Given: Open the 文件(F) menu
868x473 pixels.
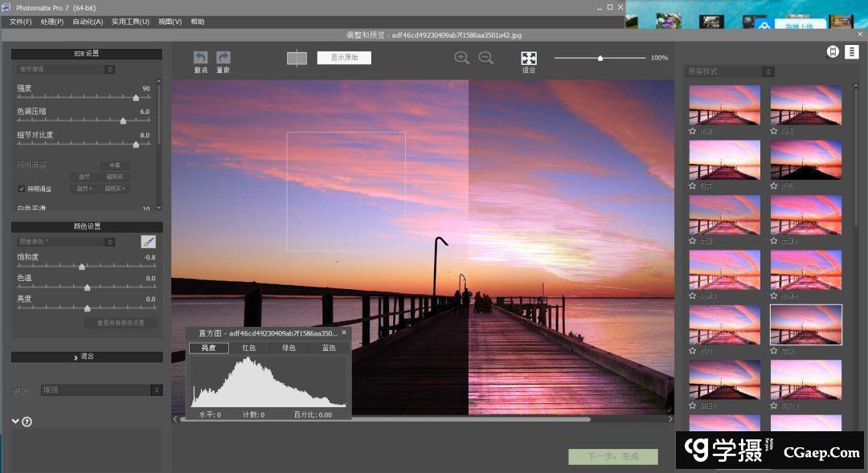Looking at the screenshot, I should (20, 22).
